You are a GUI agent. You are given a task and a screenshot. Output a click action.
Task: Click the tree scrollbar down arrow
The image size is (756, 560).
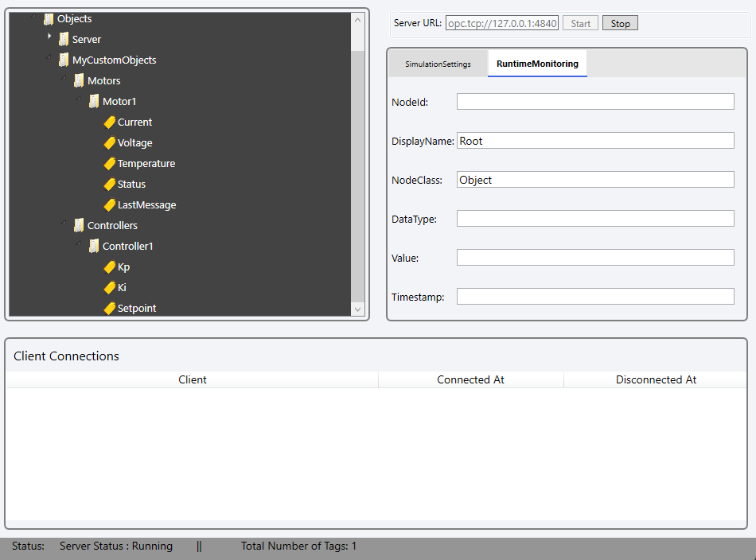[357, 309]
